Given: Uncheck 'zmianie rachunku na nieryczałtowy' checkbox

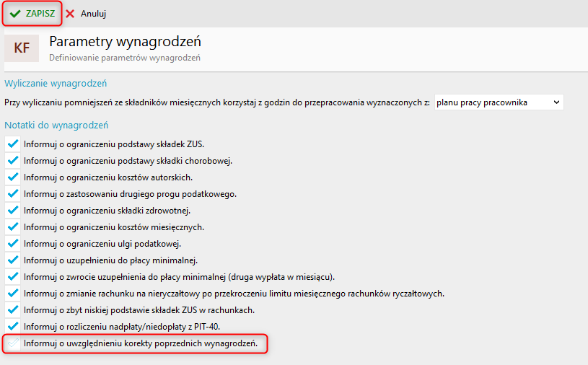Looking at the screenshot, I should coord(12,294).
